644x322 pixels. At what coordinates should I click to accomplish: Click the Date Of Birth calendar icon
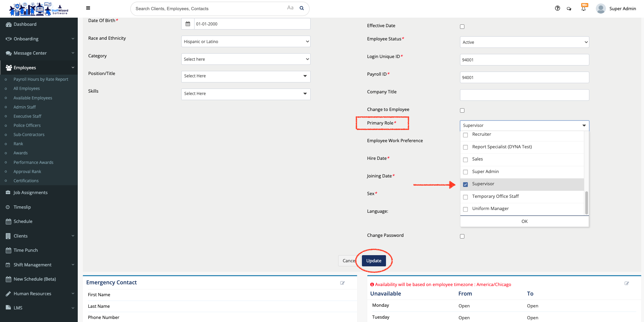click(x=188, y=24)
